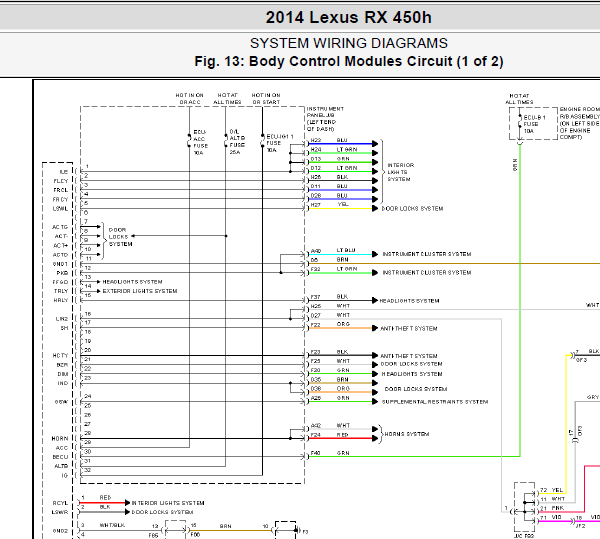
Task: Click 'HEADLIGHTS SYSTEM' on the F37 BLK wire
Action: click(x=409, y=301)
